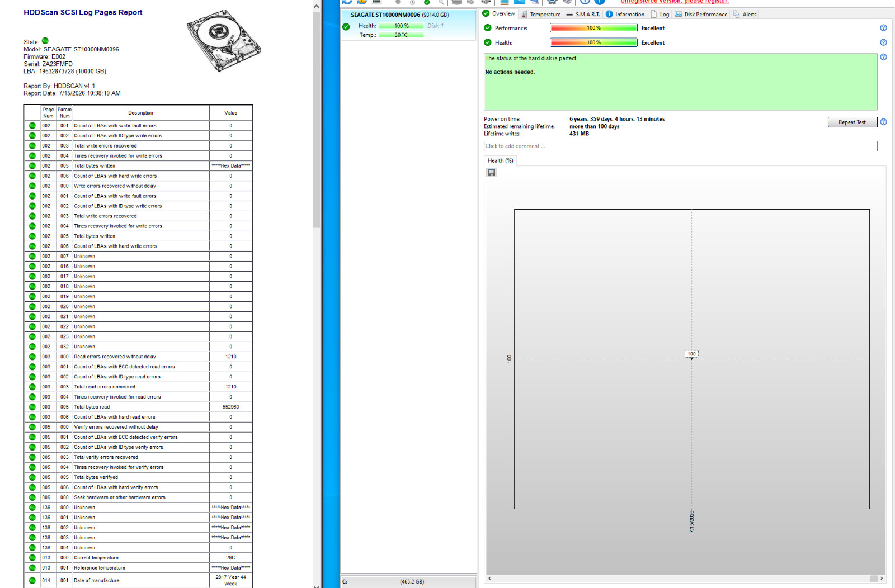Open the Information tab
Viewport: 895px width, 588px height.
625,15
